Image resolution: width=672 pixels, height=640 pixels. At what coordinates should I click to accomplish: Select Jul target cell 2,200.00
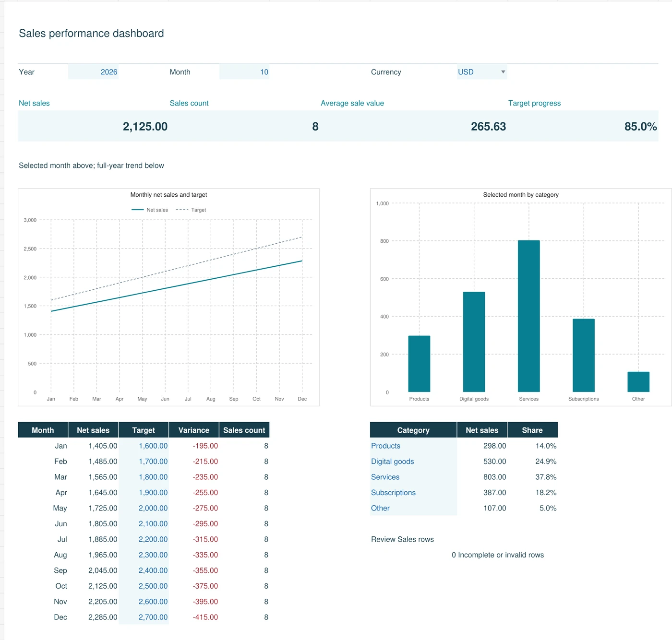click(x=144, y=539)
